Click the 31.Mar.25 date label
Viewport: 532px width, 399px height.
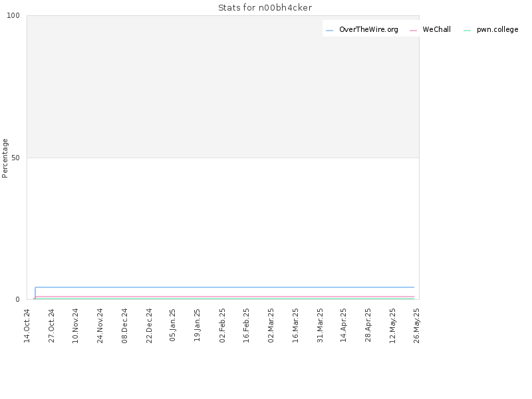coord(320,325)
